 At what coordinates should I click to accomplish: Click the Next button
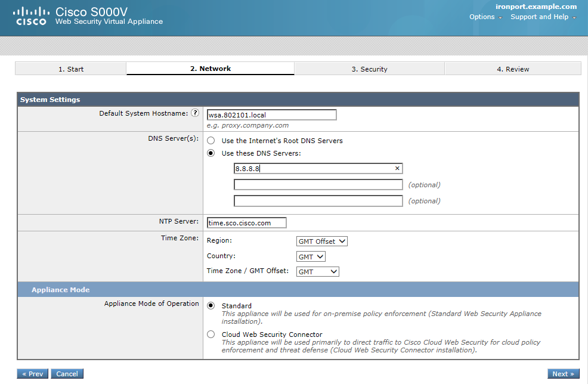tap(562, 373)
